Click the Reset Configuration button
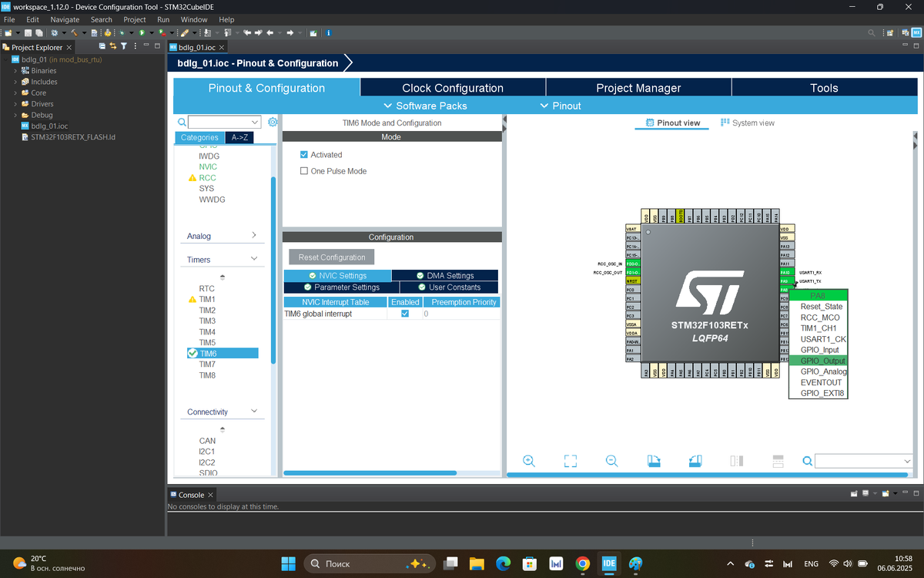The width and height of the screenshot is (924, 578). (x=332, y=257)
